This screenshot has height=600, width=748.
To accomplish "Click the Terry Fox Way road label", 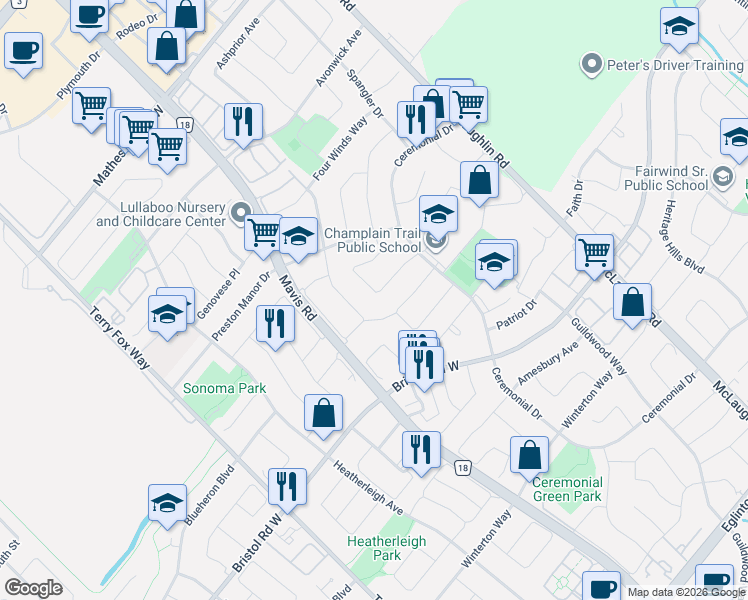I will point(120,338).
